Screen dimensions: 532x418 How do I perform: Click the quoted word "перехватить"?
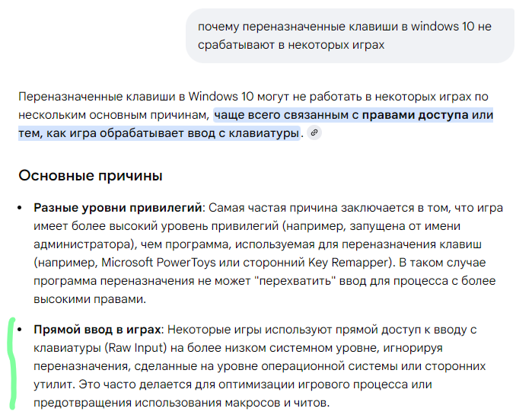[295, 281]
